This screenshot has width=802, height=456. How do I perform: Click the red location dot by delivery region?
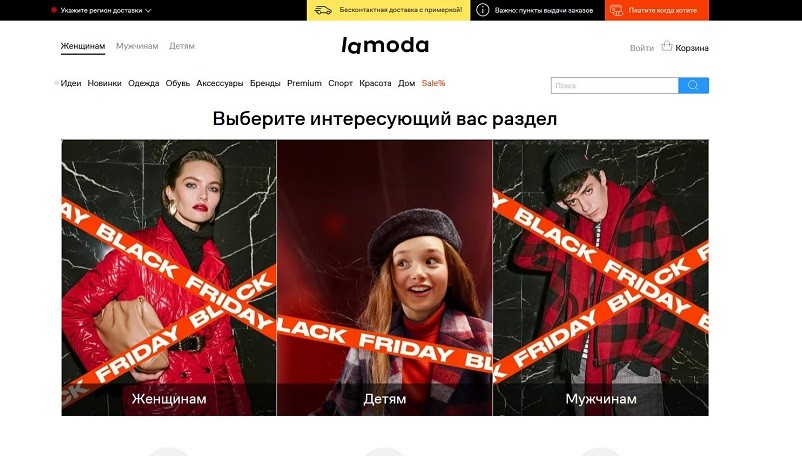point(54,10)
